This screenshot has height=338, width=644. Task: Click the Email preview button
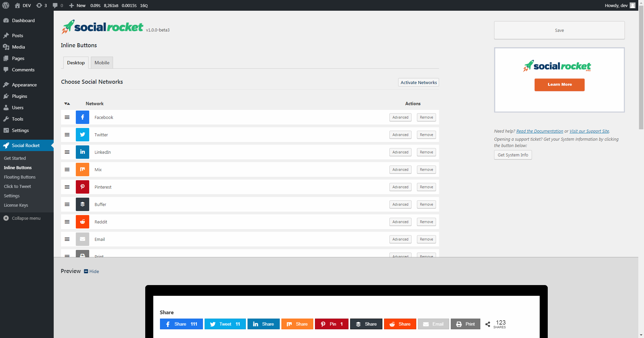pyautogui.click(x=433, y=324)
